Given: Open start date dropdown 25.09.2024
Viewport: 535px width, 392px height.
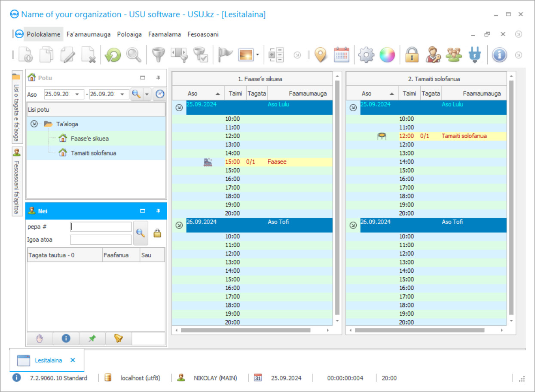Looking at the screenshot, I should (78, 94).
